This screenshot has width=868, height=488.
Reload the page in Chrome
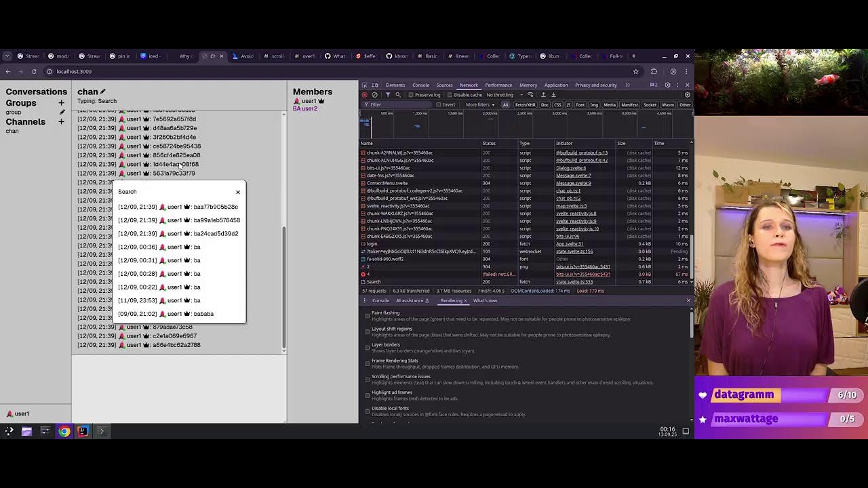tap(34, 72)
